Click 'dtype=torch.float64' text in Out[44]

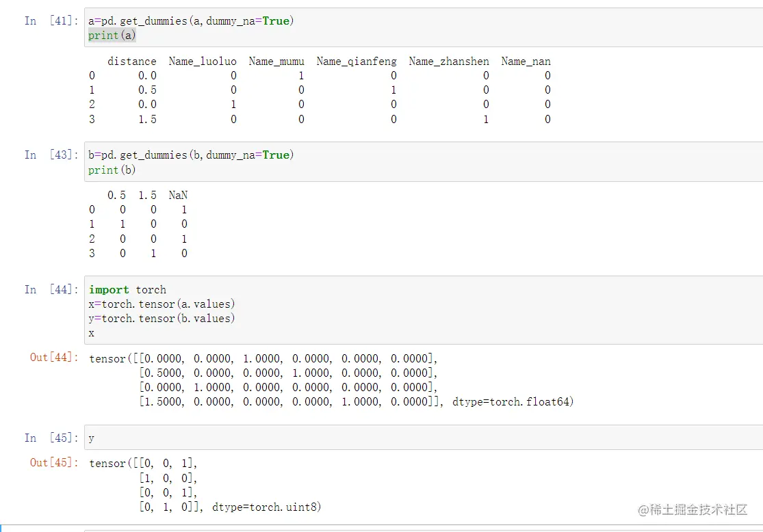click(x=511, y=401)
